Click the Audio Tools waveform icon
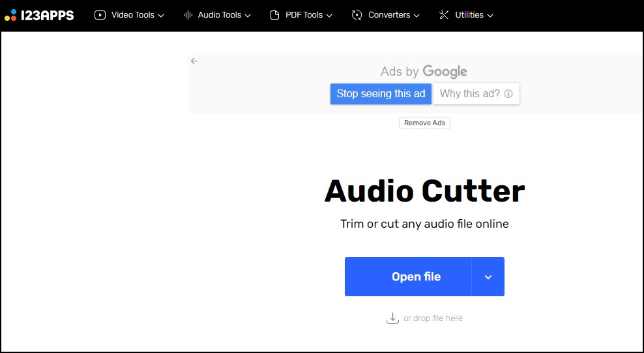This screenshot has height=353, width=644. [x=188, y=15]
